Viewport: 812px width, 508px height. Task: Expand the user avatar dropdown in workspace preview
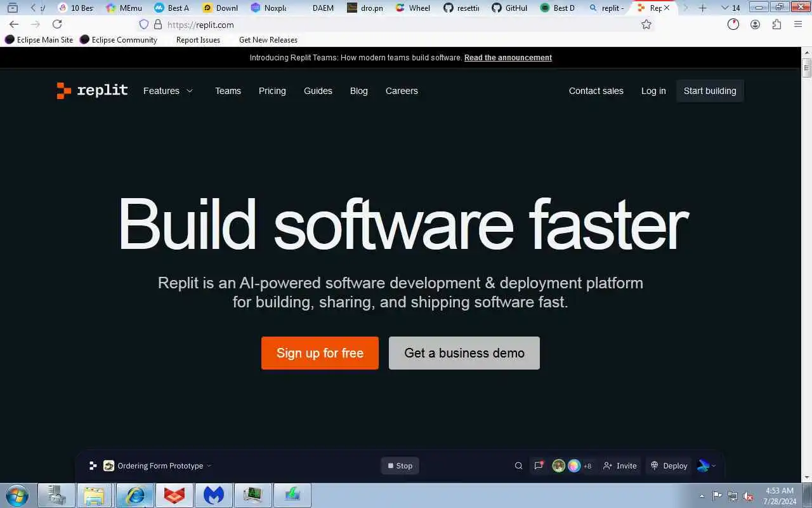(x=707, y=465)
